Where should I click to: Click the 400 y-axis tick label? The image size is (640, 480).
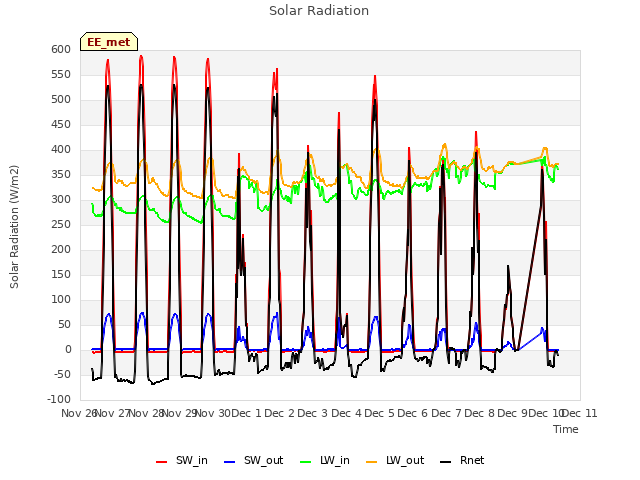click(61, 149)
